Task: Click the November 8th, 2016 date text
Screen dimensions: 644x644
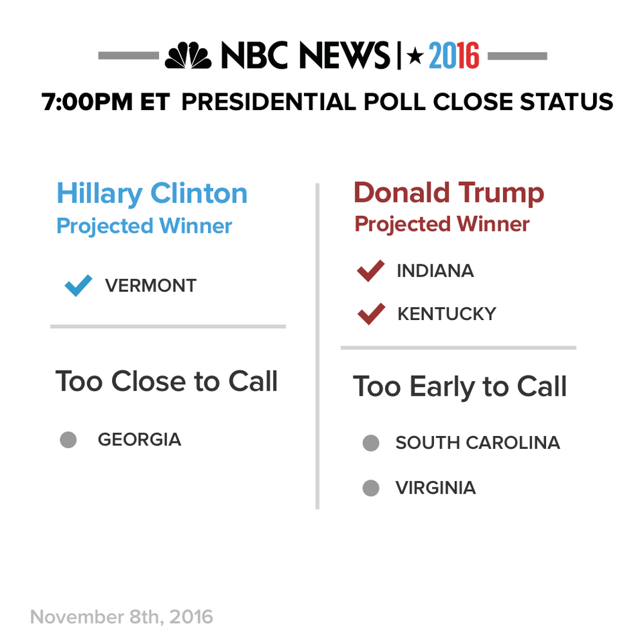Action: pos(121,617)
